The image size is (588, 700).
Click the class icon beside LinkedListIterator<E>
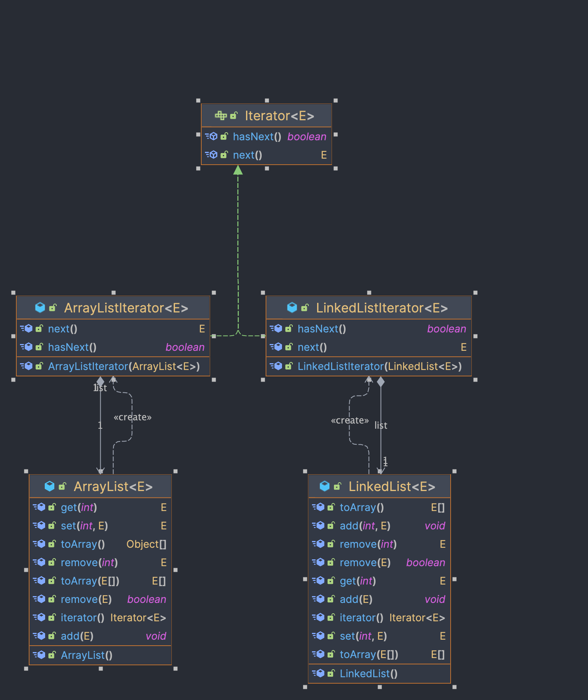(292, 308)
